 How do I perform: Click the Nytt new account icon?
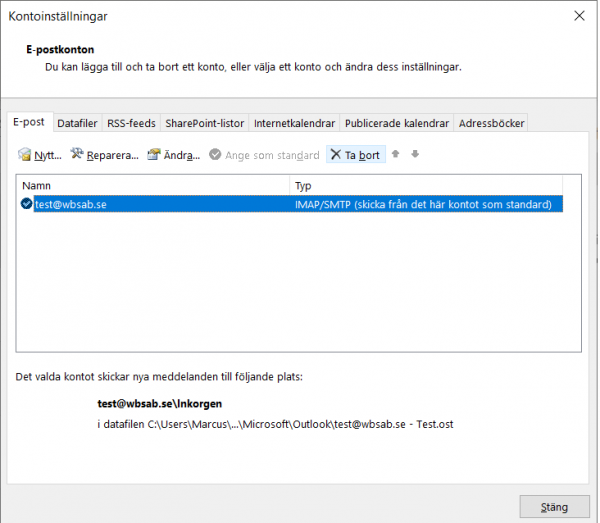click(26, 155)
